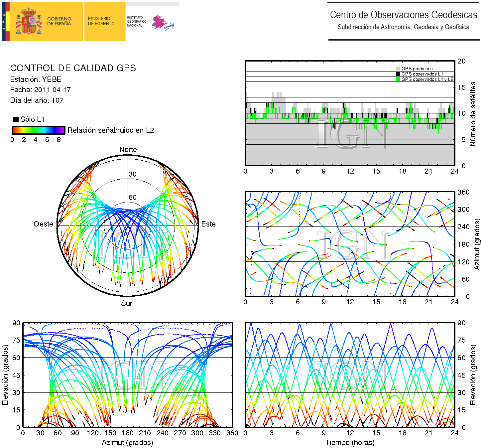Click the IGN watermark in satellite count chart
The width and height of the screenshot is (481, 448).
[350, 134]
